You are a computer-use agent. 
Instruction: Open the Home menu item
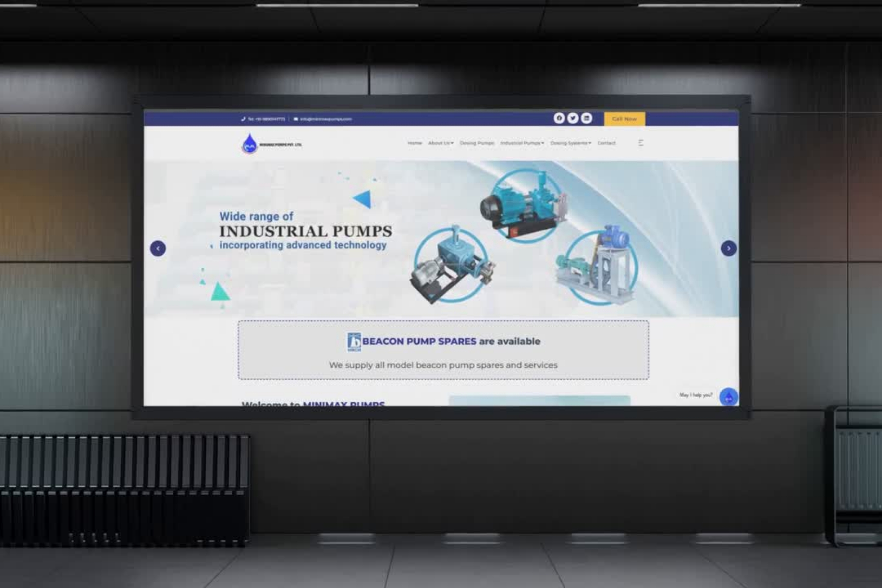(415, 143)
